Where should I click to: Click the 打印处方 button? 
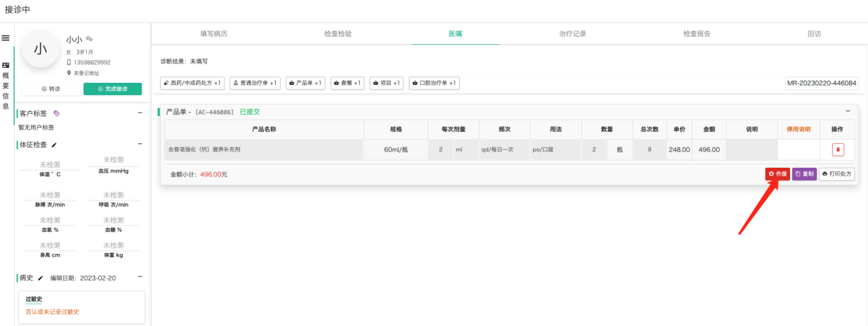[837, 174]
